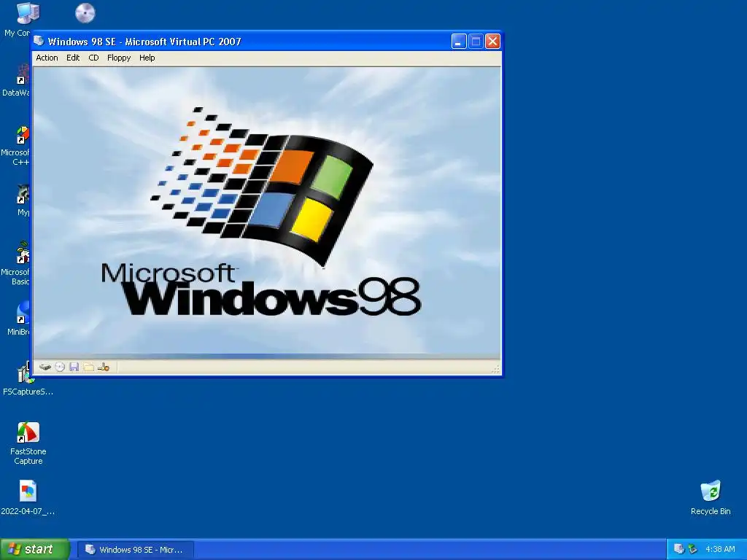Image resolution: width=747 pixels, height=560 pixels.
Task: Click the Windows 98 SE taskbar button
Action: coord(135,550)
